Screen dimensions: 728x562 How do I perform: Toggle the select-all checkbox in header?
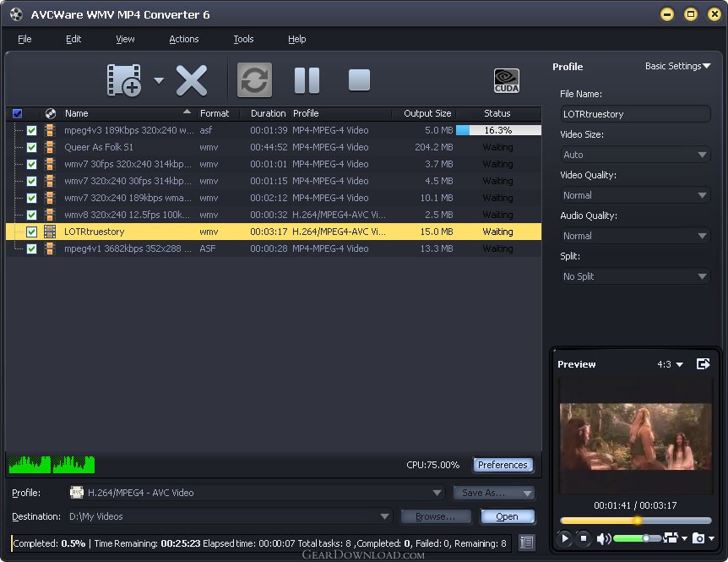tap(17, 113)
